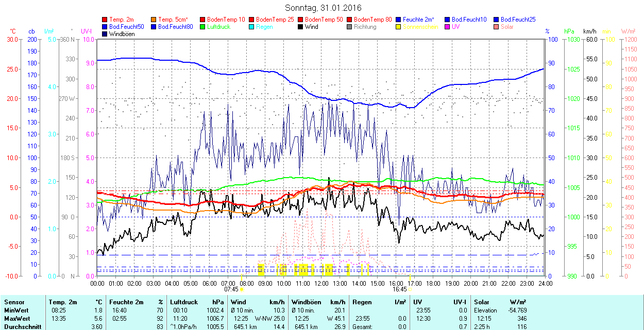The width and height of the screenshot is (644, 330).
Task: Select the Bod.Feucht80 legend label
Action: pyautogui.click(x=175, y=27)
